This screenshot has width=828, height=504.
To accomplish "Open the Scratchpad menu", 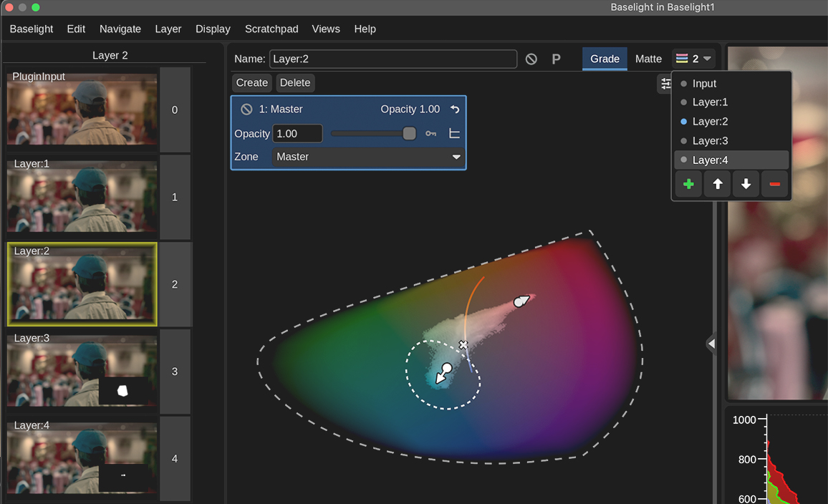I will (271, 29).
